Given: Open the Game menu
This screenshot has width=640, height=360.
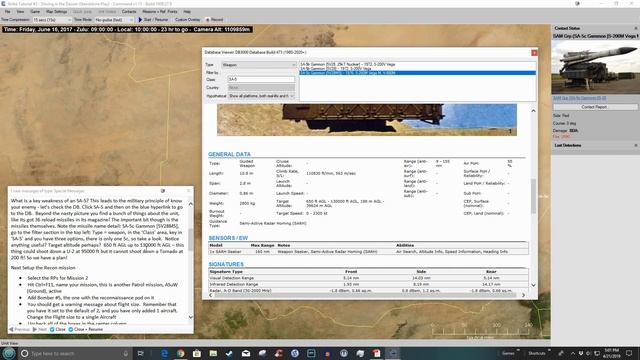Looking at the screenshot, I should coord(35,11).
